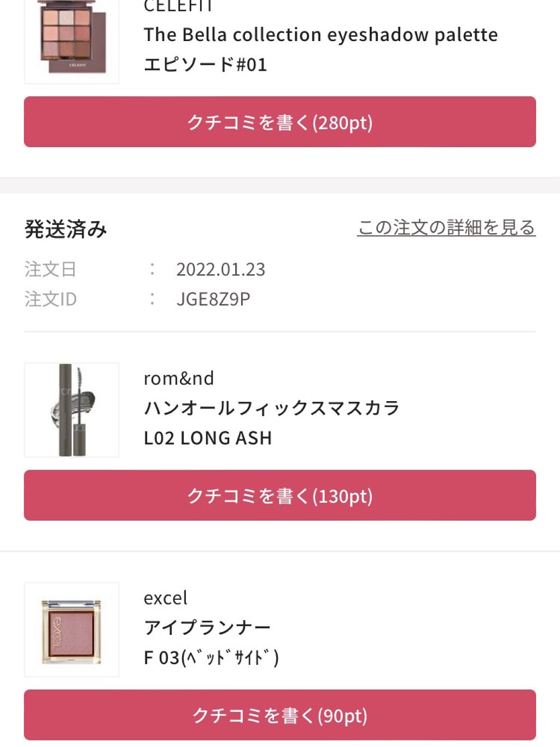Viewport: 560px width, 747px height.
Task: Tap the 90pt クチコミを書く button
Action: [x=279, y=715]
